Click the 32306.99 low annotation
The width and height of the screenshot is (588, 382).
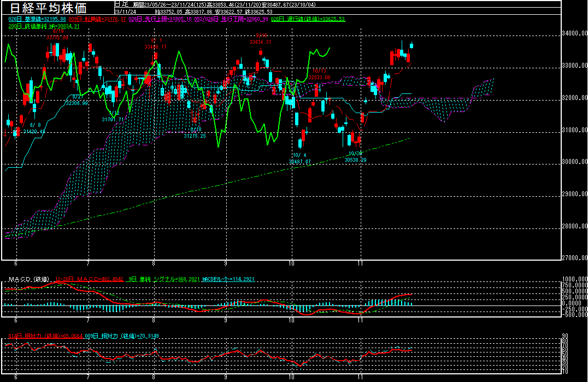click(x=77, y=103)
